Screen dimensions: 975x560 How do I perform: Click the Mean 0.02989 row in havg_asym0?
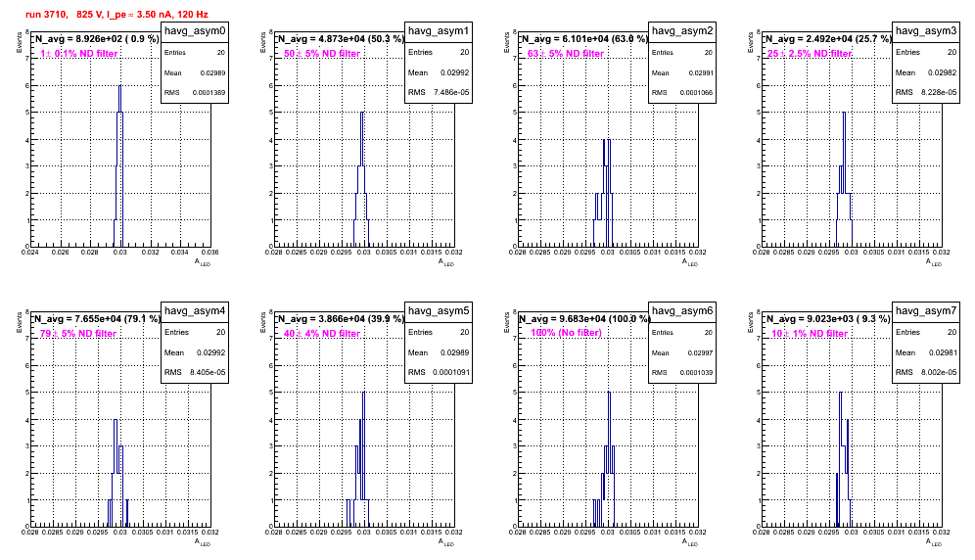195,72
